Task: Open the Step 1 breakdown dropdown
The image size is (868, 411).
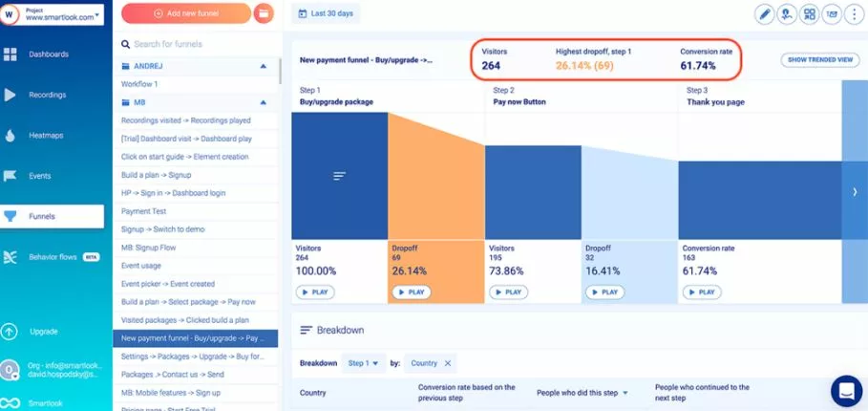Action: 363,363
